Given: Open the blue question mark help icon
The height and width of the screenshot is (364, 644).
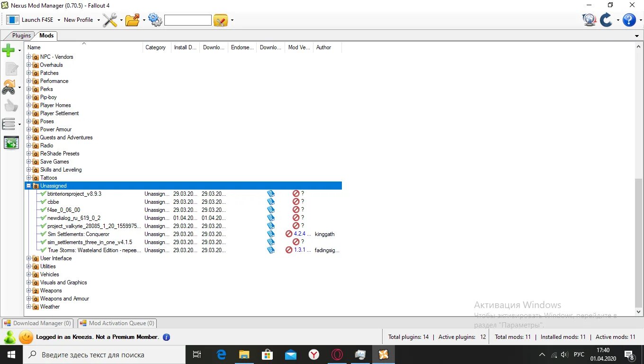Looking at the screenshot, I should 629,20.
